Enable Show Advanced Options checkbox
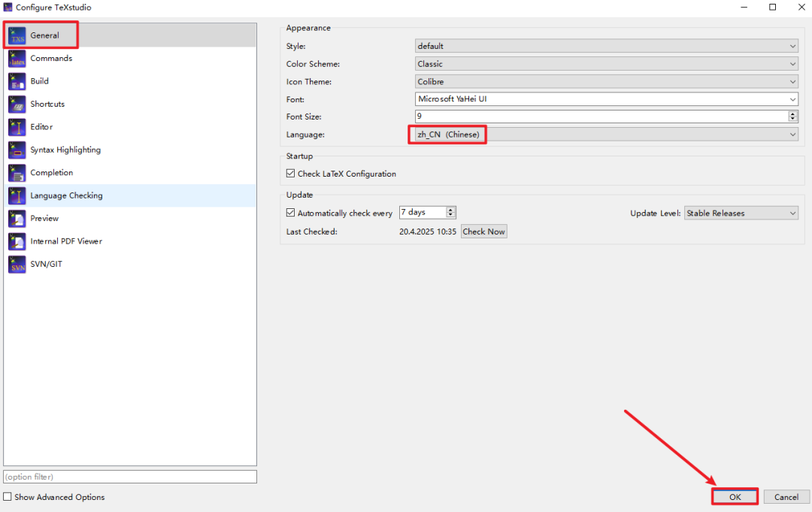The width and height of the screenshot is (812, 512). (8, 497)
